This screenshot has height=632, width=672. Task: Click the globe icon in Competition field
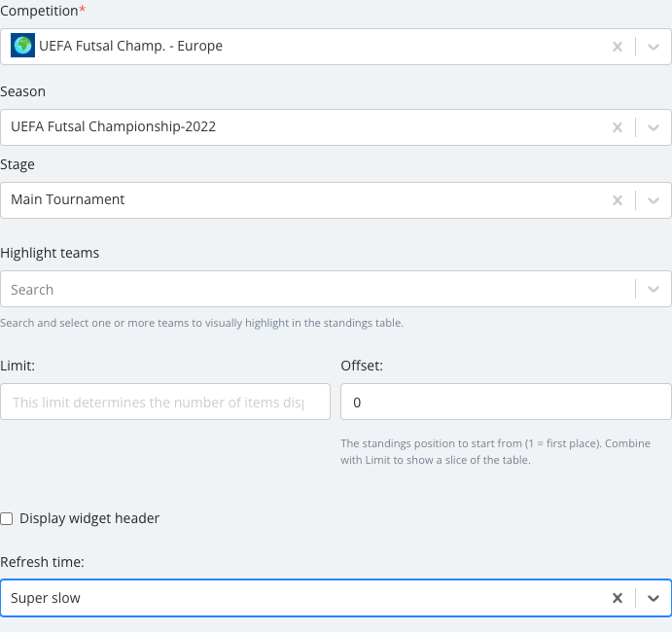22,46
